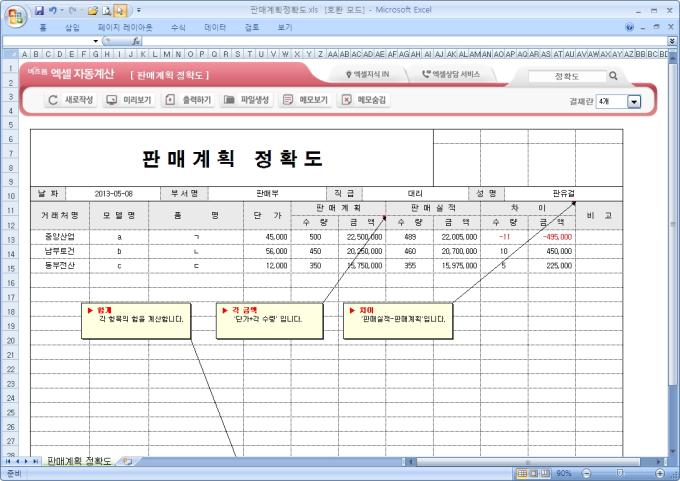
Task: Select row header 1
Action: pyautogui.click(x=10, y=68)
